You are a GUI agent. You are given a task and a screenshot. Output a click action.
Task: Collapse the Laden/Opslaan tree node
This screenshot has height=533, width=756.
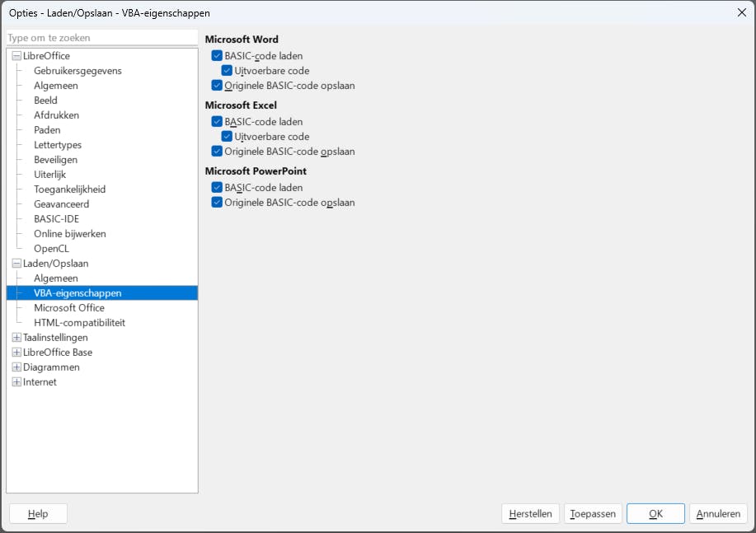pyautogui.click(x=16, y=264)
